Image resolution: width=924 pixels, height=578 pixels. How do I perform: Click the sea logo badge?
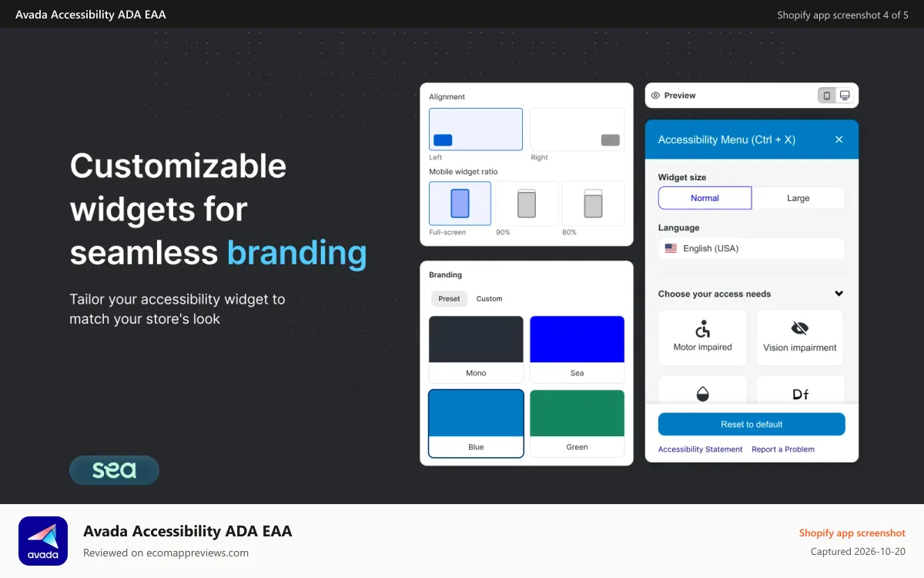click(x=114, y=470)
